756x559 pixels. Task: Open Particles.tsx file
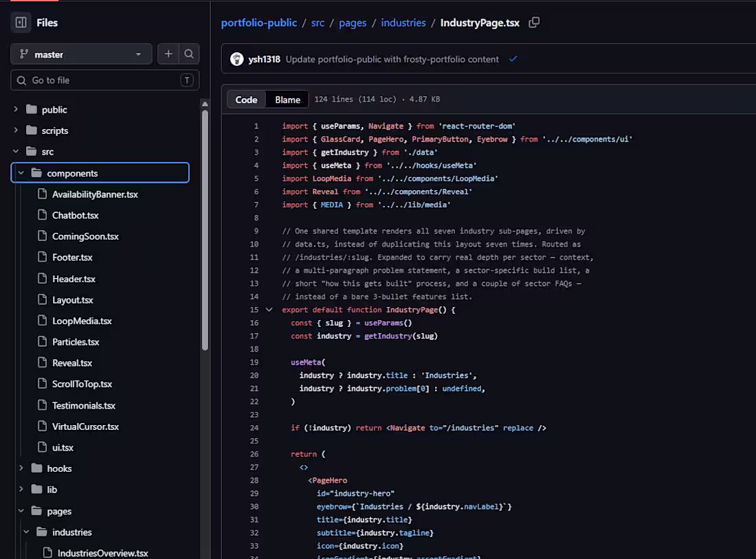coord(76,342)
